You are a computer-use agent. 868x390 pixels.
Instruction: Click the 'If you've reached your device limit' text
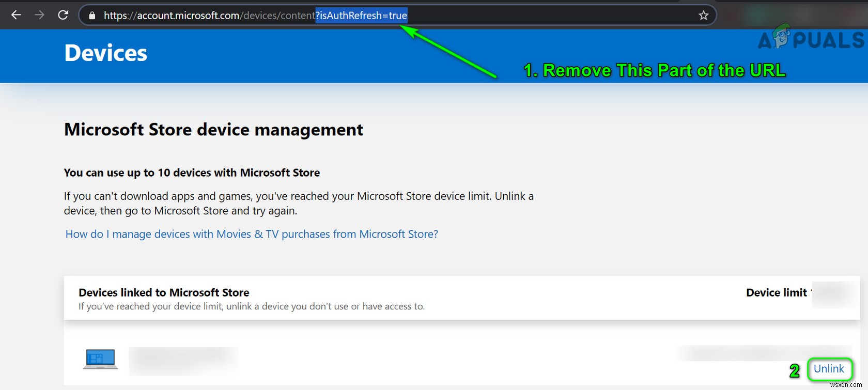click(x=252, y=306)
